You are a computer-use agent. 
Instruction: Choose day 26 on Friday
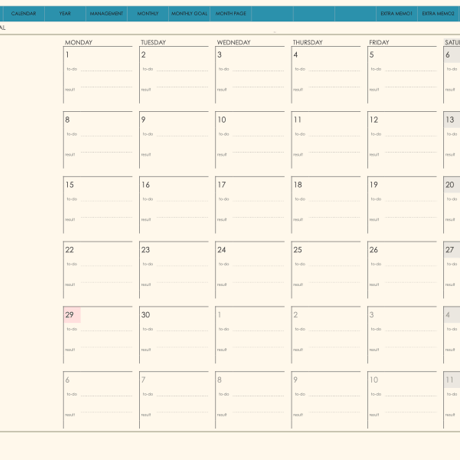tap(374, 250)
